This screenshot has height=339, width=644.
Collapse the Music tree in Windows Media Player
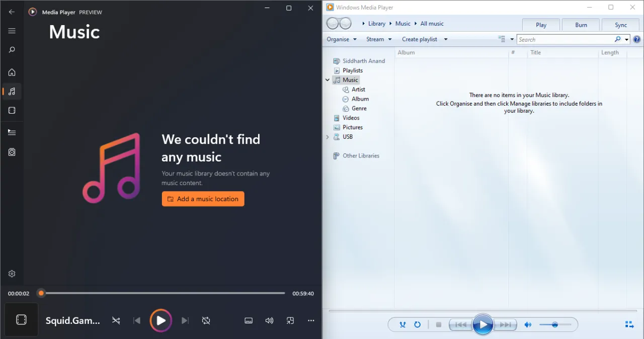[x=328, y=79]
